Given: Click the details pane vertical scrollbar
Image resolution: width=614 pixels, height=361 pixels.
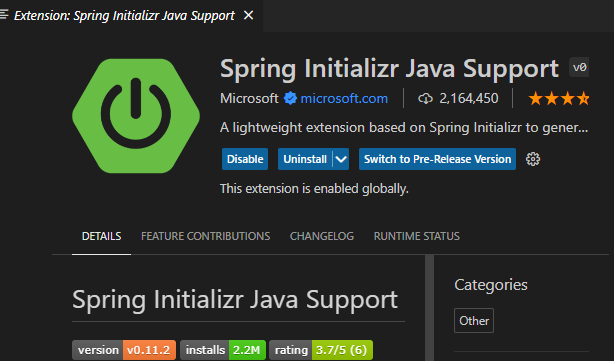Looking at the screenshot, I should tap(430, 308).
